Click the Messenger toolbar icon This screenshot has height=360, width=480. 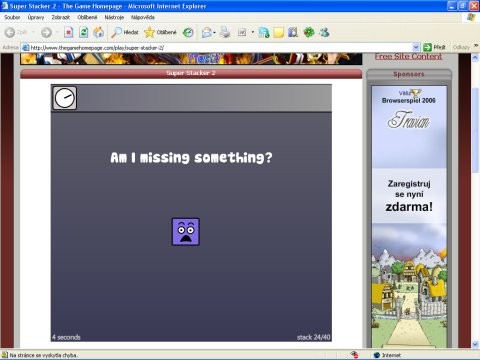click(x=264, y=32)
